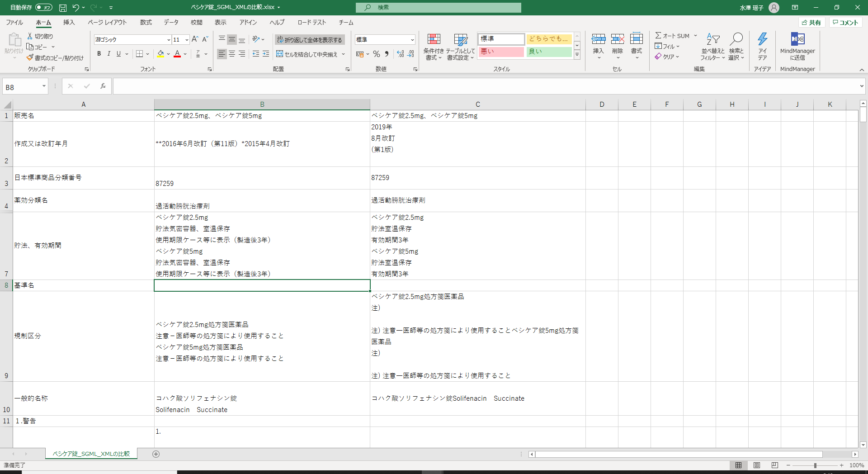This screenshot has width=868, height=474.
Task: Toggle Underline formatting
Action: tap(118, 54)
